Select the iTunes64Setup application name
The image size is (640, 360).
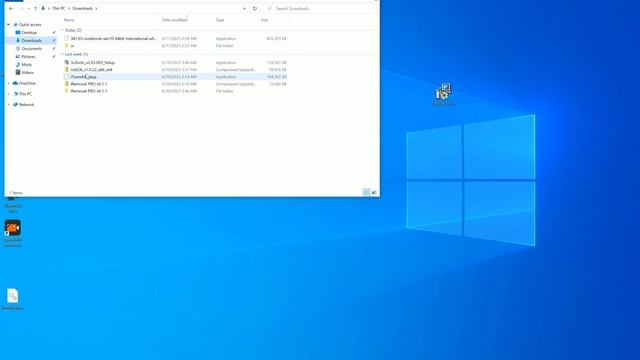pyautogui.click(x=83, y=77)
